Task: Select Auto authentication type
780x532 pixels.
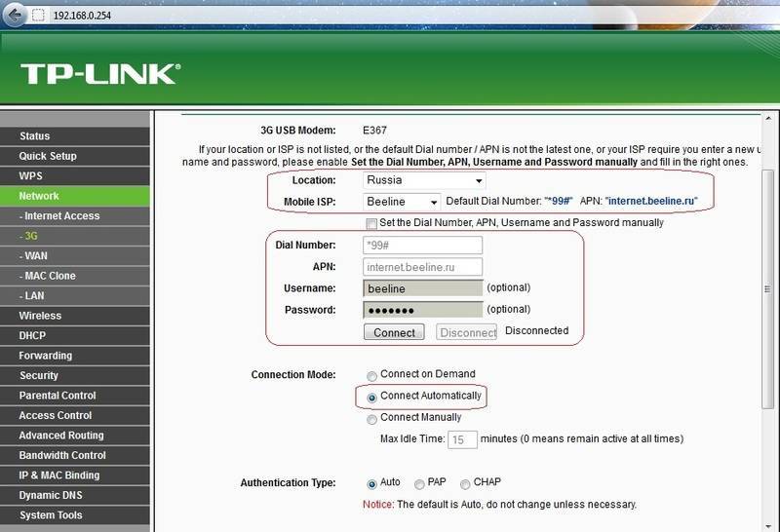Action: click(371, 484)
